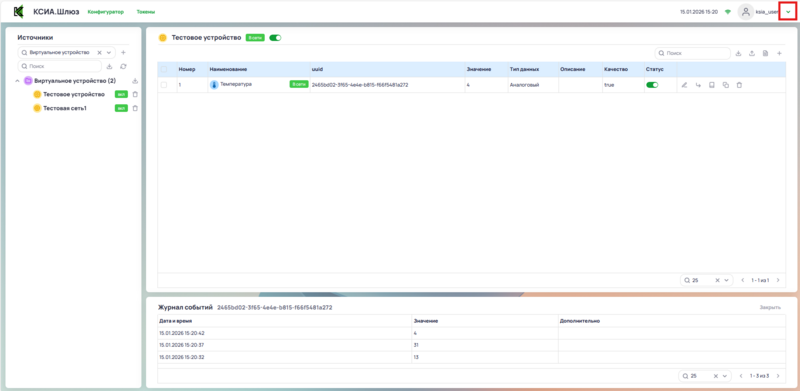Viewport: 800px width, 391px height.
Task: Click upload icon above the tags table
Action: click(x=752, y=53)
